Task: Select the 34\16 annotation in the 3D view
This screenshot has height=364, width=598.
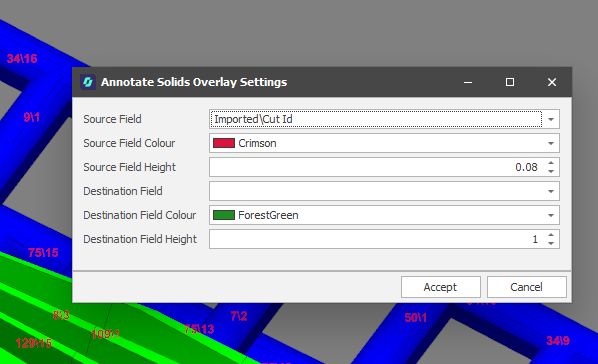Action: (22, 58)
